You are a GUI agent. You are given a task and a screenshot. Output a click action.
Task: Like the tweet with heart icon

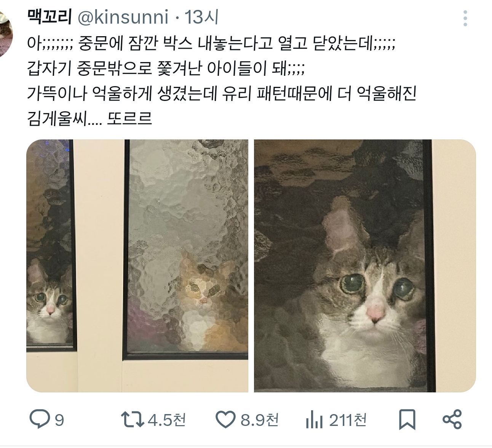tap(225, 420)
